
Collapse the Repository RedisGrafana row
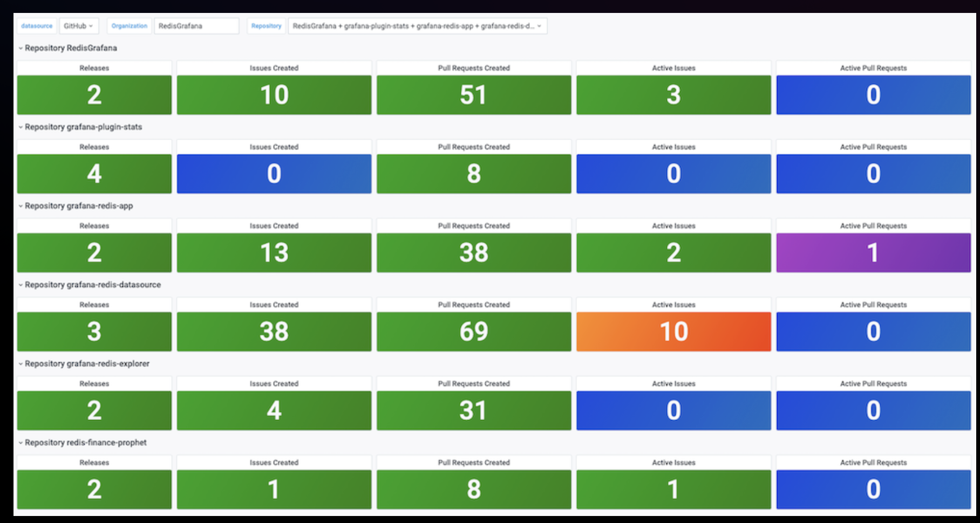coord(67,48)
